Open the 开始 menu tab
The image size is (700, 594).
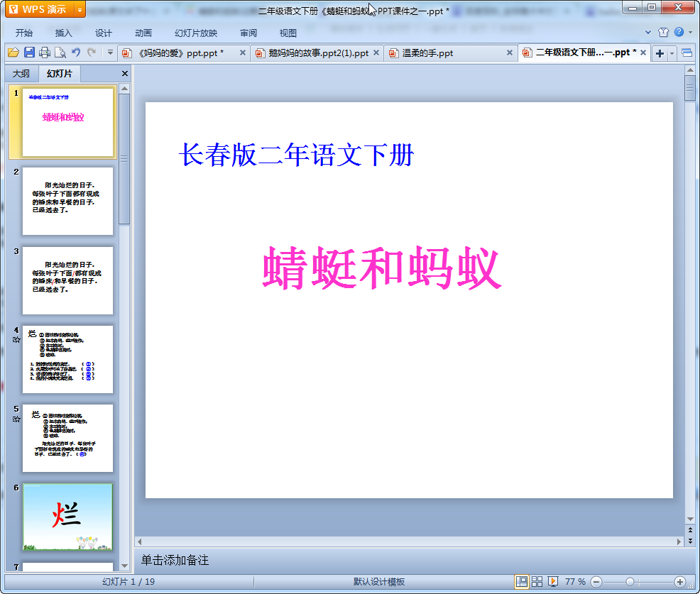24,33
